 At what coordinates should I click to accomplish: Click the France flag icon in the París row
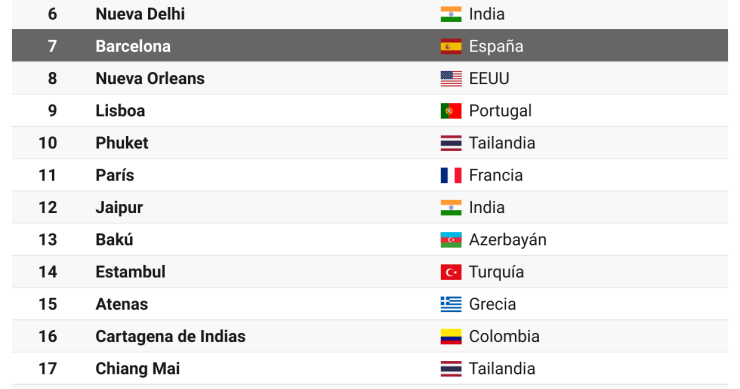click(451, 175)
